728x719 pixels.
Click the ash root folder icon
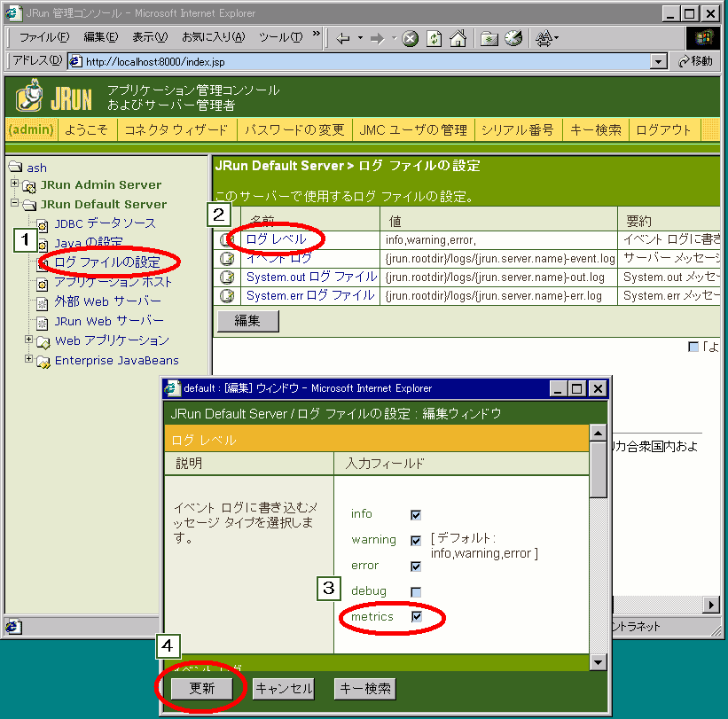click(x=15, y=167)
